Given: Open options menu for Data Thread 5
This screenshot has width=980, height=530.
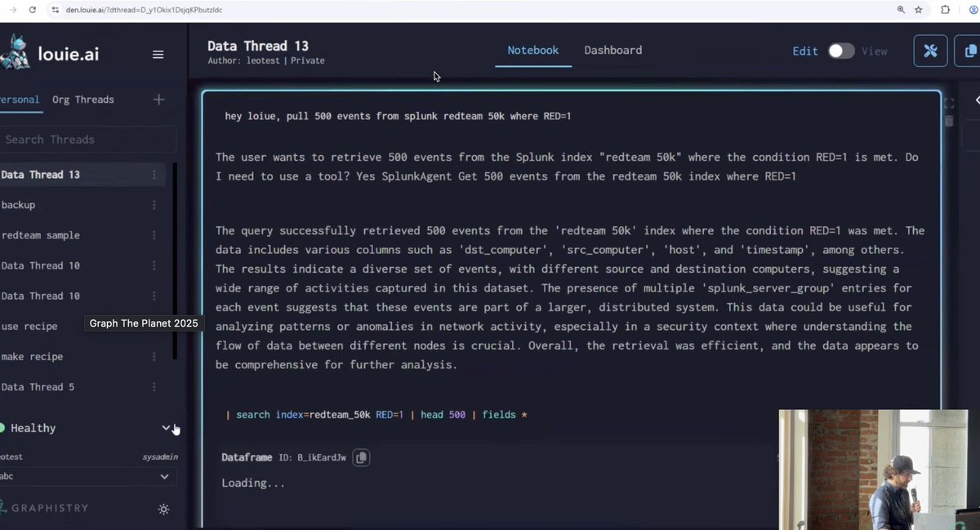Looking at the screenshot, I should coord(153,386).
